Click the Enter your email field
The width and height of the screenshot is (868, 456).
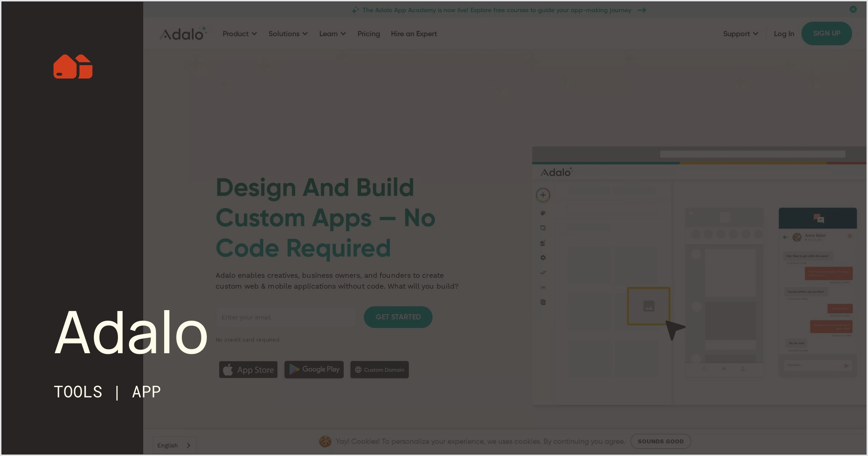(x=286, y=317)
